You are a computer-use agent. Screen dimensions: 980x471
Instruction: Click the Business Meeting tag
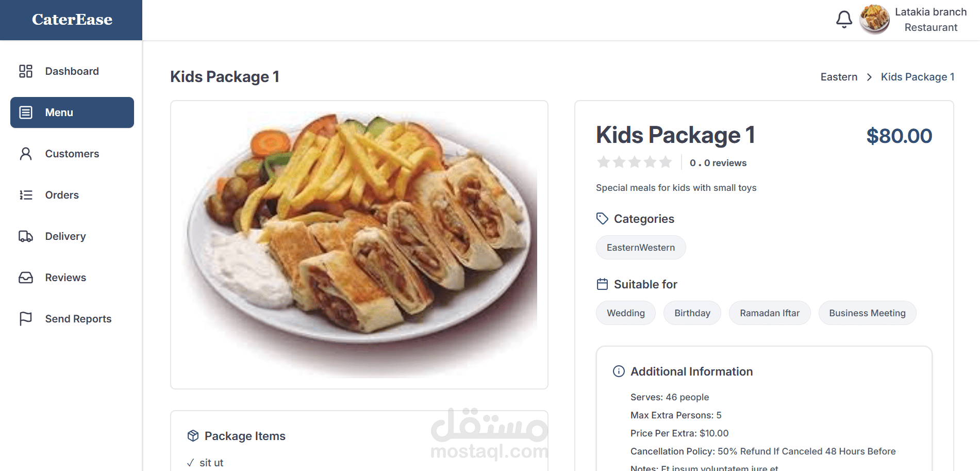click(x=867, y=313)
